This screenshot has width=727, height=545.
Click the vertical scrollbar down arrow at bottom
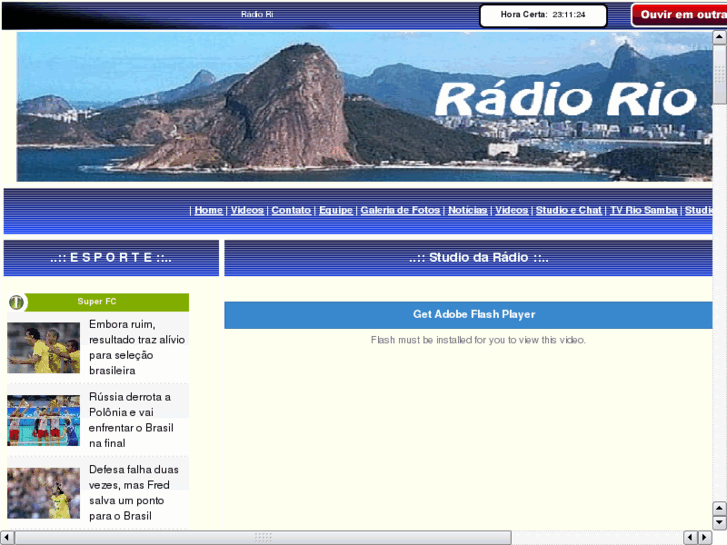(x=719, y=522)
